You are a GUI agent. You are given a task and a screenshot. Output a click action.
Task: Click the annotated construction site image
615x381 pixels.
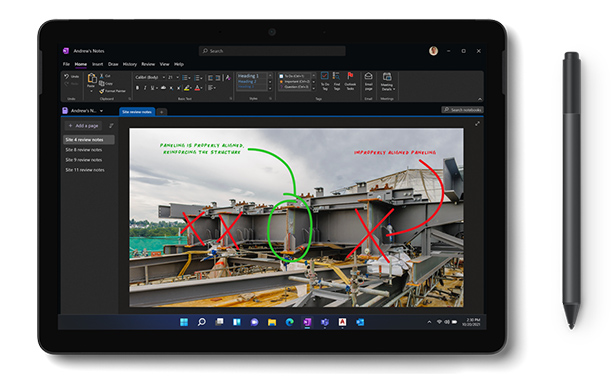[297, 218]
